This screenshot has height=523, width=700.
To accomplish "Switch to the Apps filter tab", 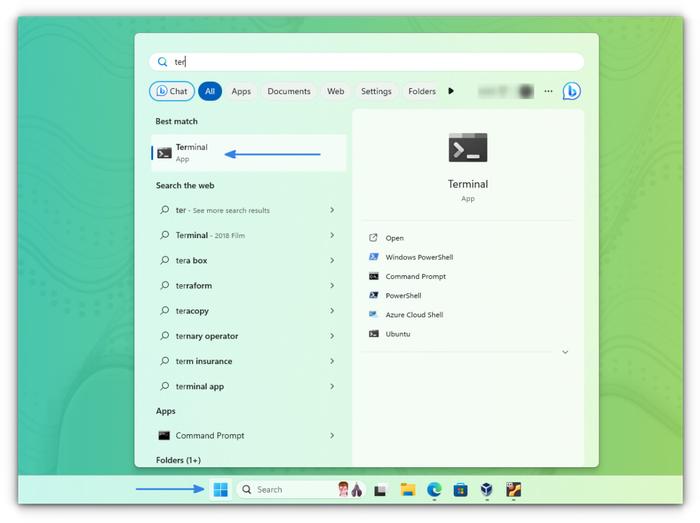I will [x=241, y=91].
